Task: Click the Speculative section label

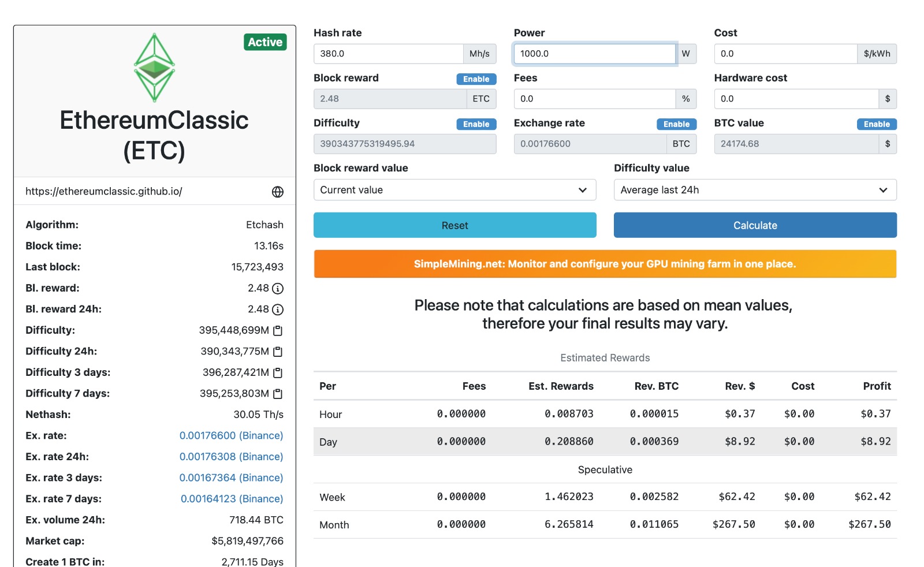Action: (x=605, y=470)
